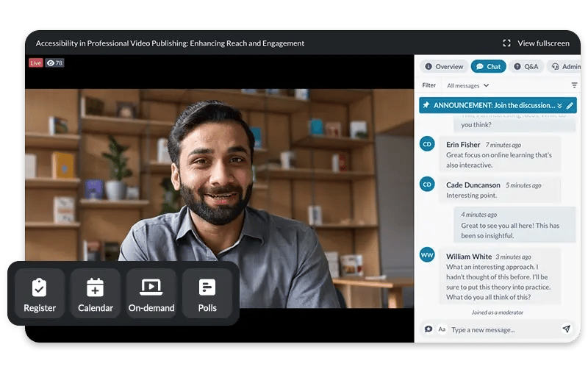Switch to the Overview tab
This screenshot has height=372, width=588.
click(444, 67)
